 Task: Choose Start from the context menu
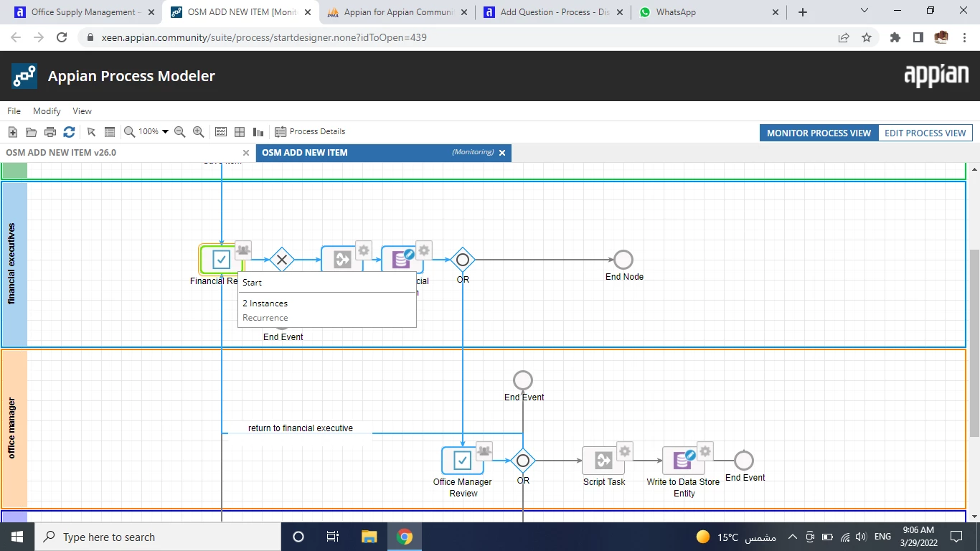326,283
